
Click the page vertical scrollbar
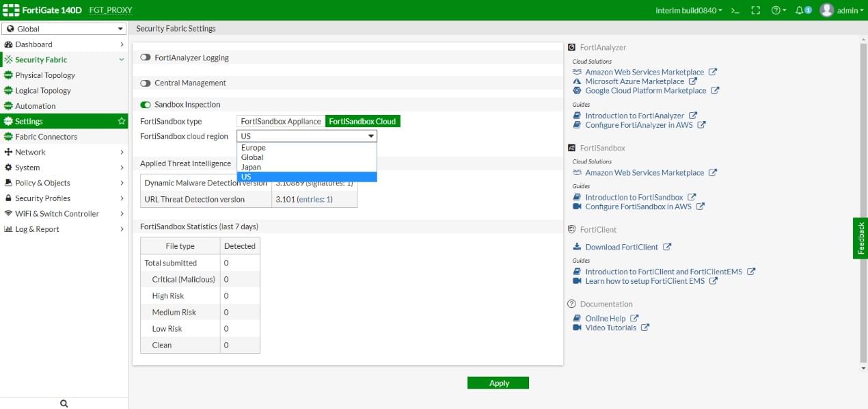click(x=863, y=205)
